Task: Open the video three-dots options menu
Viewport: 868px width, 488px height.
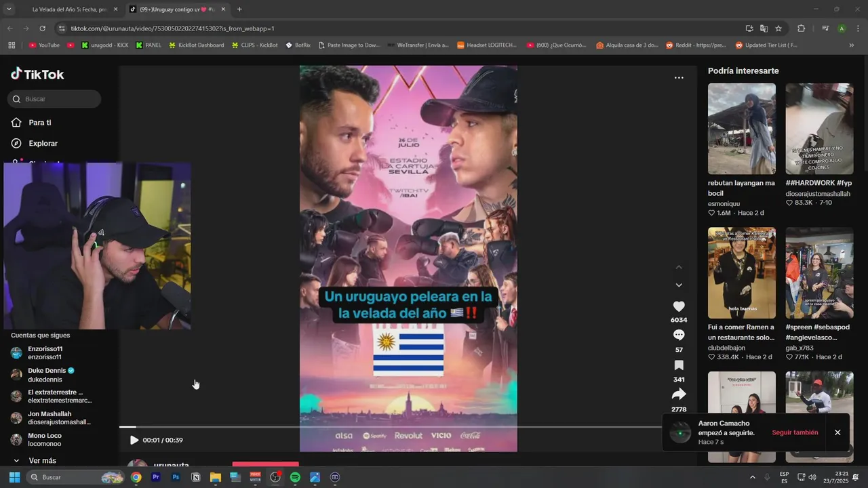Action: click(x=679, y=78)
